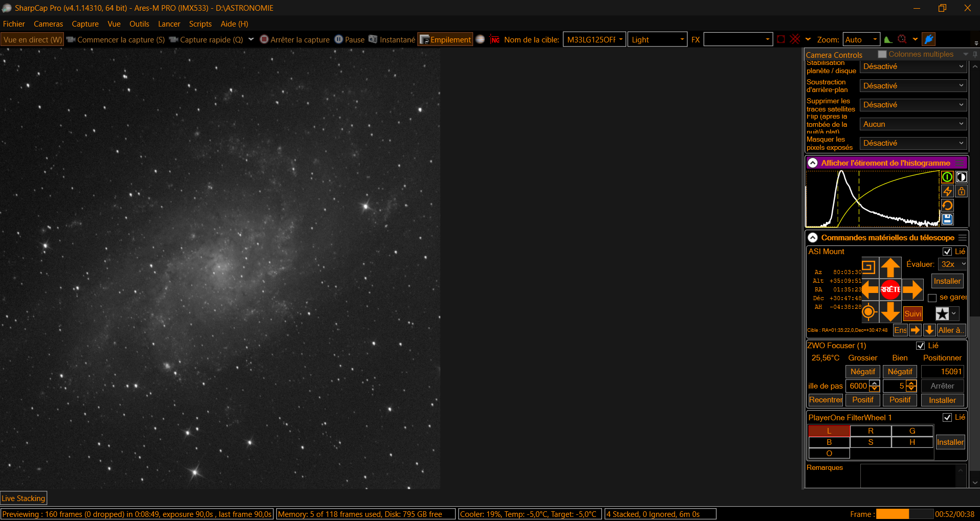Enable the green stretch power icon
The width and height of the screenshot is (980, 521).
pos(947,177)
